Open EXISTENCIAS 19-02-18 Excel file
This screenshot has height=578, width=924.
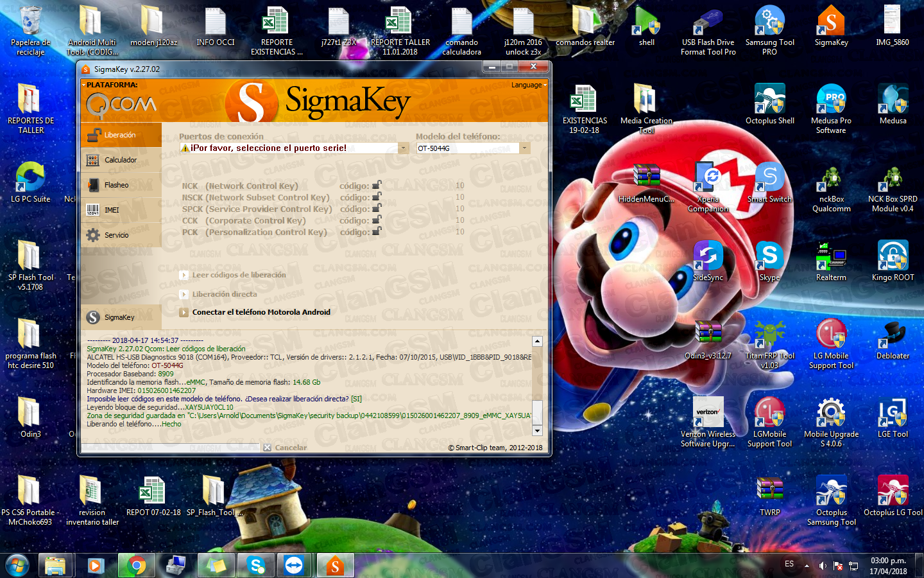pos(585,109)
